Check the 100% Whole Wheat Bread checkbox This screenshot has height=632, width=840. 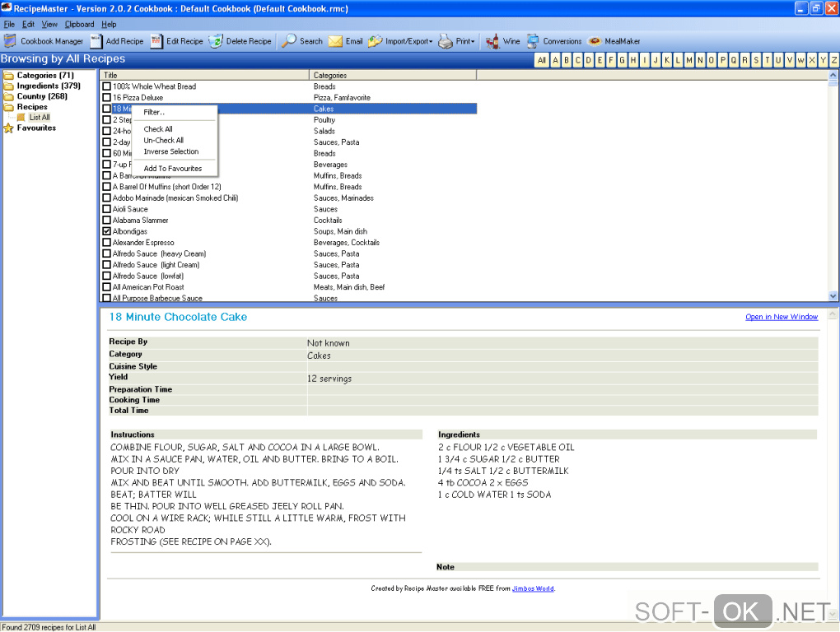[x=106, y=86]
